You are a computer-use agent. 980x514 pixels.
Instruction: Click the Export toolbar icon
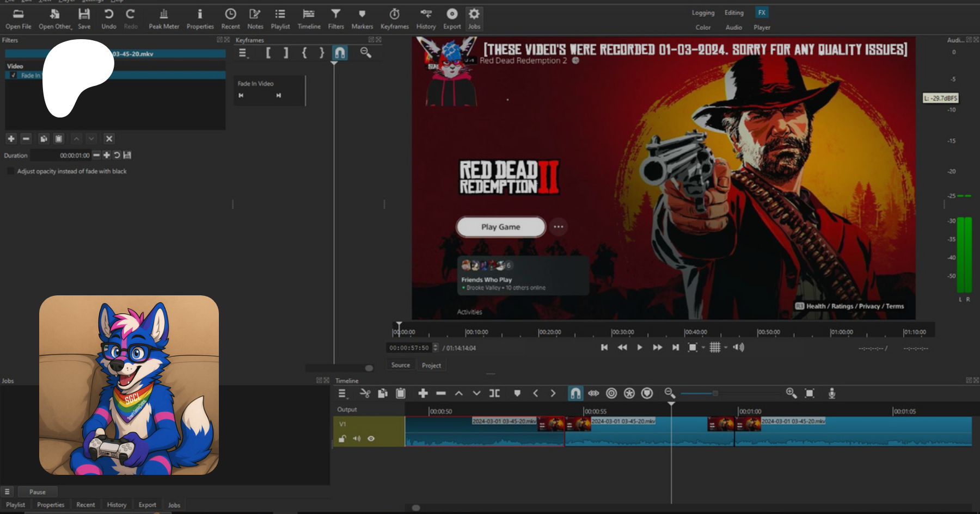pyautogui.click(x=451, y=18)
